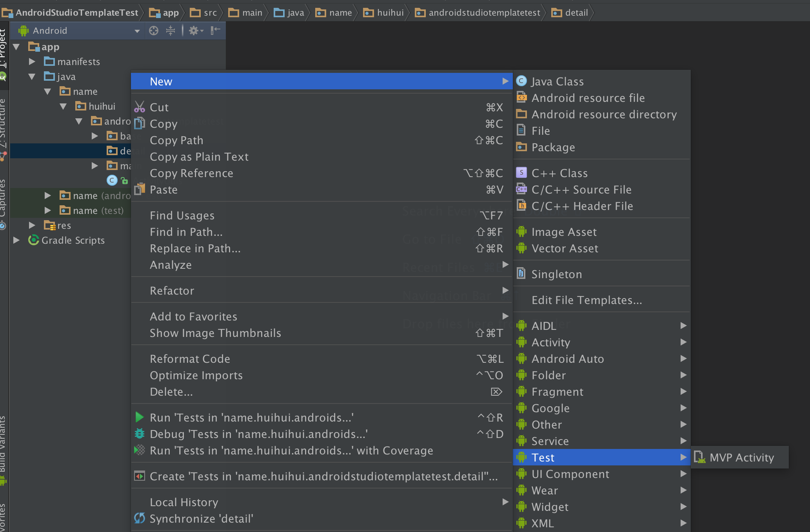Click the Hide project panel icon
810x532 pixels.
[x=215, y=31]
